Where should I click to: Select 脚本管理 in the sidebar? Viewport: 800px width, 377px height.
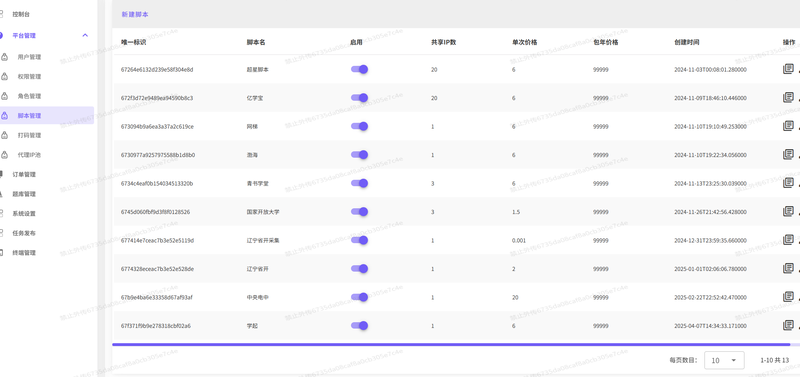pyautogui.click(x=29, y=116)
